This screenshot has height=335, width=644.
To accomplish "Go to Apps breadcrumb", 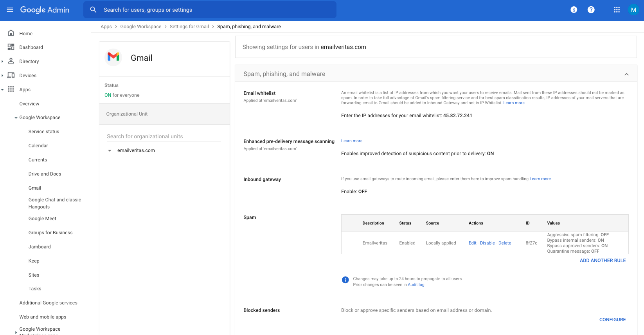I will pos(106,27).
